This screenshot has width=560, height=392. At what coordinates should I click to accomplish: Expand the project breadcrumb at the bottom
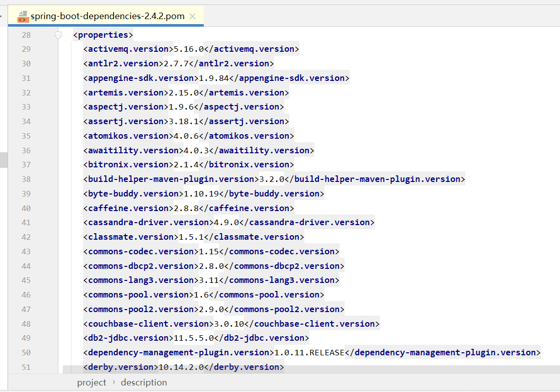point(92,382)
